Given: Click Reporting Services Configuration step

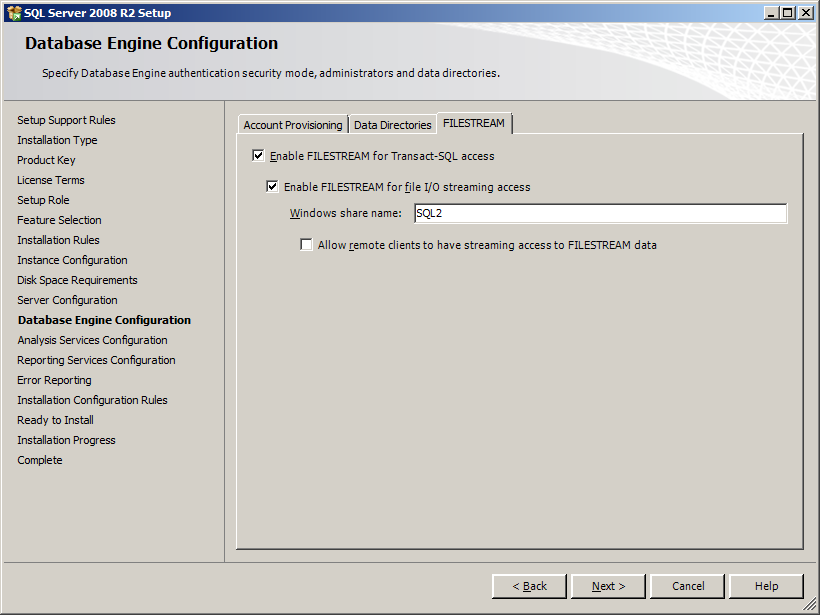Looking at the screenshot, I should 96,360.
